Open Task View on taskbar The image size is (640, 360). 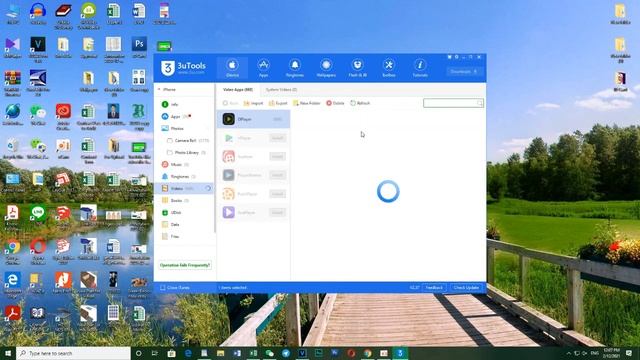pyautogui.click(x=155, y=353)
